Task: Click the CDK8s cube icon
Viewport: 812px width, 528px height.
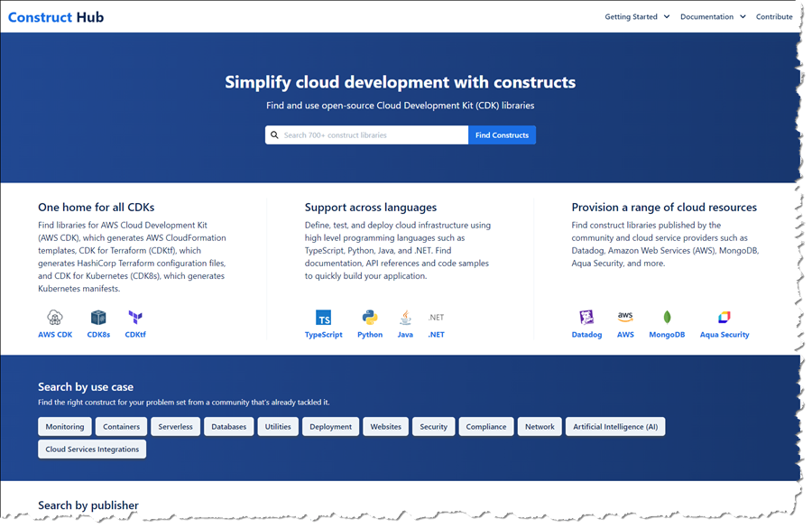Action: pyautogui.click(x=98, y=317)
